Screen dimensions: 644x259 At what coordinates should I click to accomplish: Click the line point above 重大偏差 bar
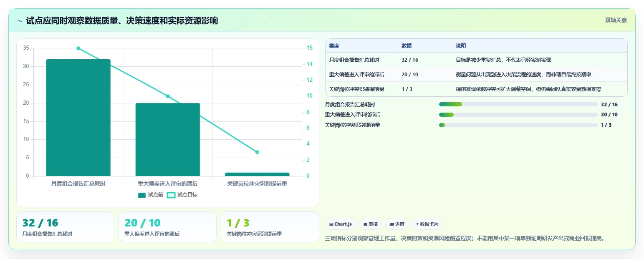coord(168,96)
